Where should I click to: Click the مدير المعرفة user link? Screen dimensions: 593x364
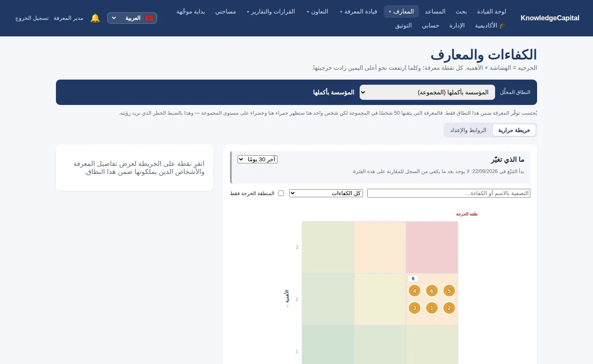coord(68,18)
